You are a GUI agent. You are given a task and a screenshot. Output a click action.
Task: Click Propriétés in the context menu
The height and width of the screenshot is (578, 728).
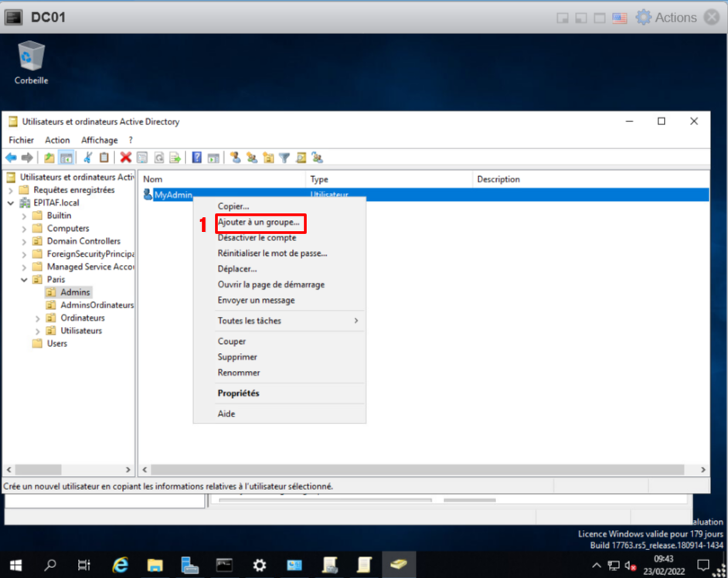pos(238,393)
